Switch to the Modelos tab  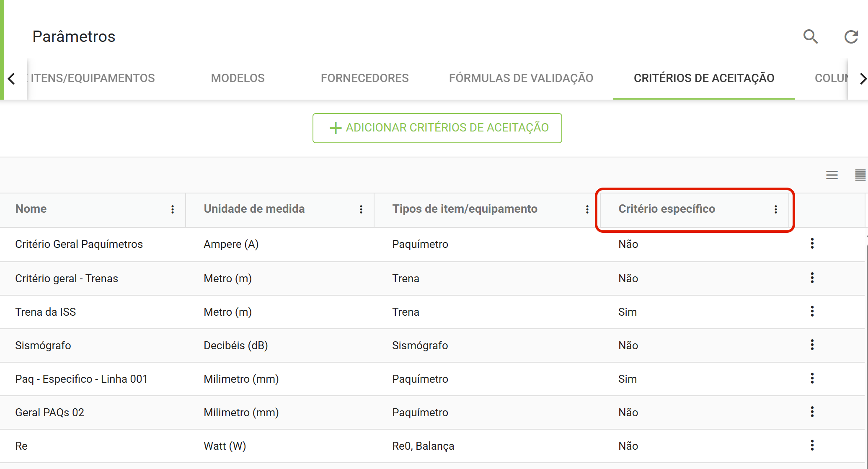238,78
